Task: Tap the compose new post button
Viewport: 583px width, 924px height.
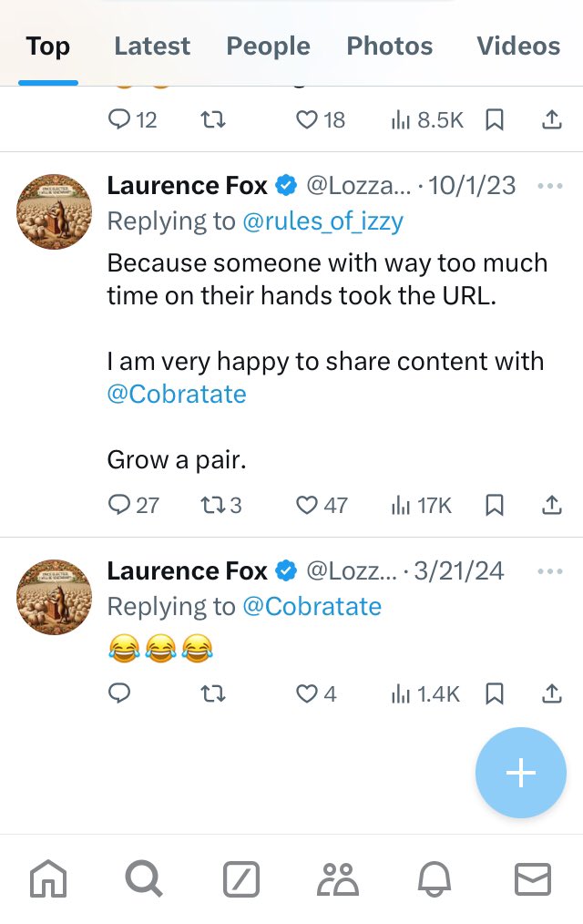Action: point(520,773)
